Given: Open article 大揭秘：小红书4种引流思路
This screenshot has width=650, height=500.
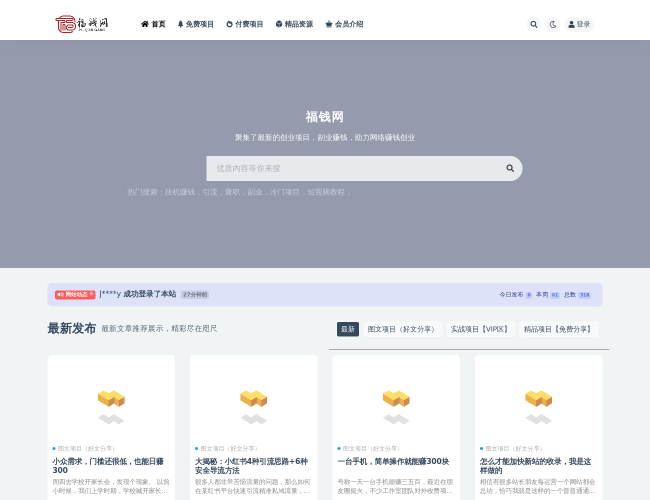Looking at the screenshot, I should [x=251, y=466].
